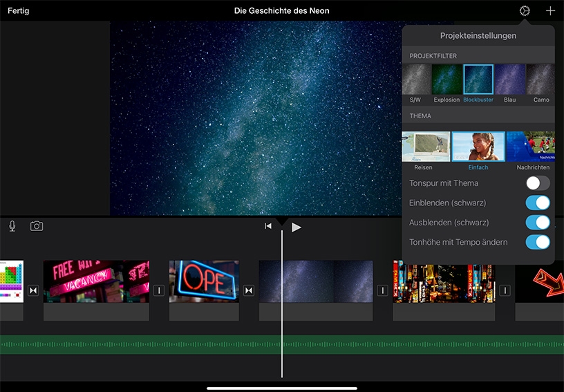Tap the project title Die Geschichte des Neon

coord(281,11)
